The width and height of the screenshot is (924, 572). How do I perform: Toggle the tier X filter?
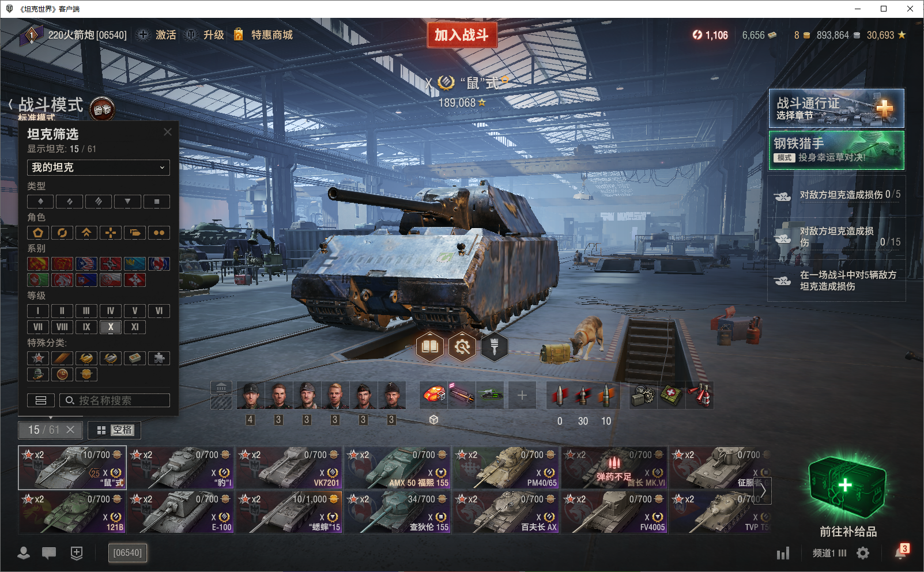coord(111,327)
